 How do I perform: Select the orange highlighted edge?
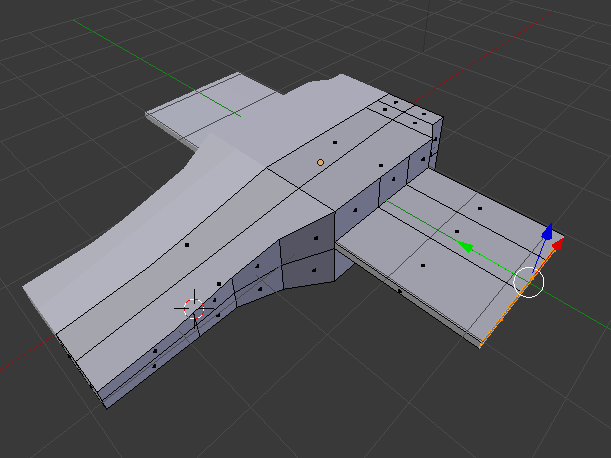521,292
